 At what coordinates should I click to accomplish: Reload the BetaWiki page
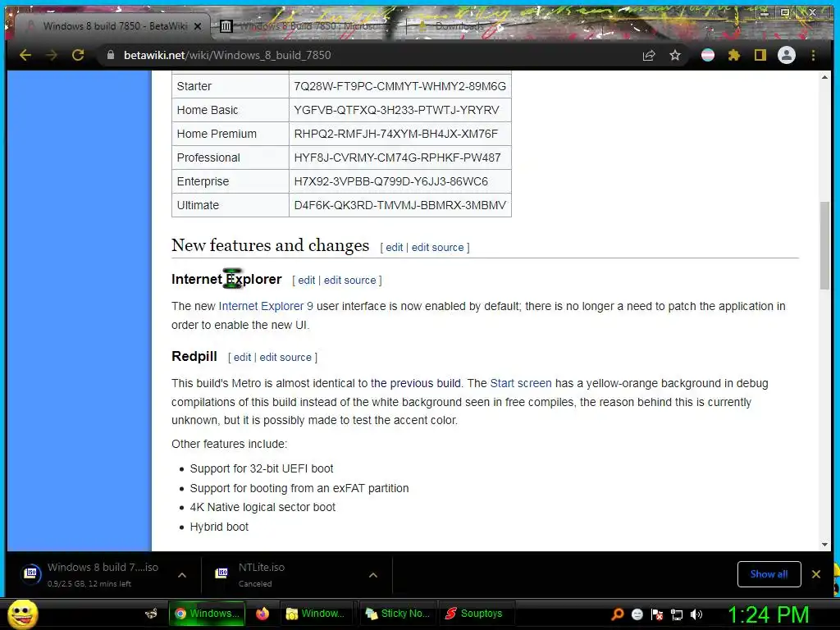[x=78, y=55]
